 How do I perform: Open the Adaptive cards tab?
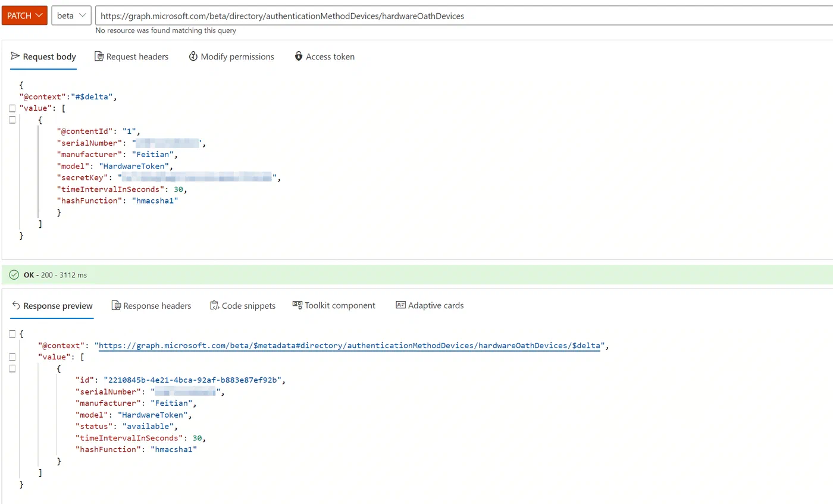pyautogui.click(x=430, y=305)
